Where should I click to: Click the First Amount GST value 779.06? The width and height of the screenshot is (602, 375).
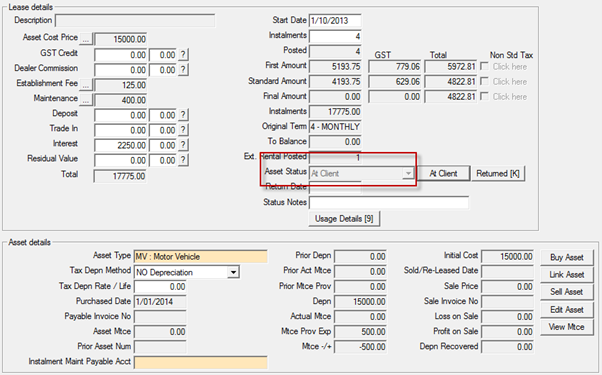(395, 66)
